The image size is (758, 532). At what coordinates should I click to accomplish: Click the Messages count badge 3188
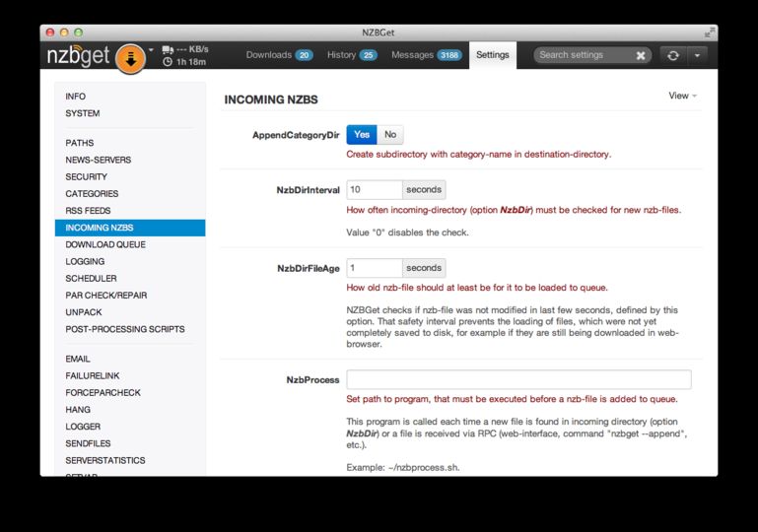coord(449,55)
